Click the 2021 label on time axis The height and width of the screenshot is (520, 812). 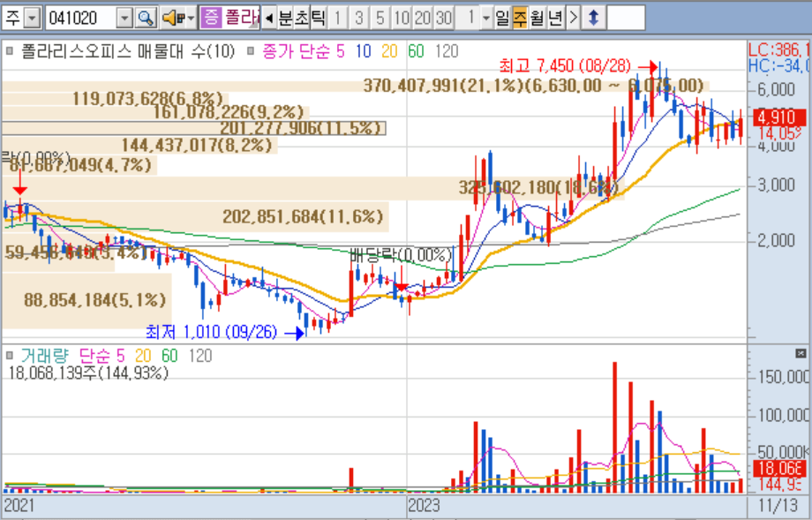point(19,505)
